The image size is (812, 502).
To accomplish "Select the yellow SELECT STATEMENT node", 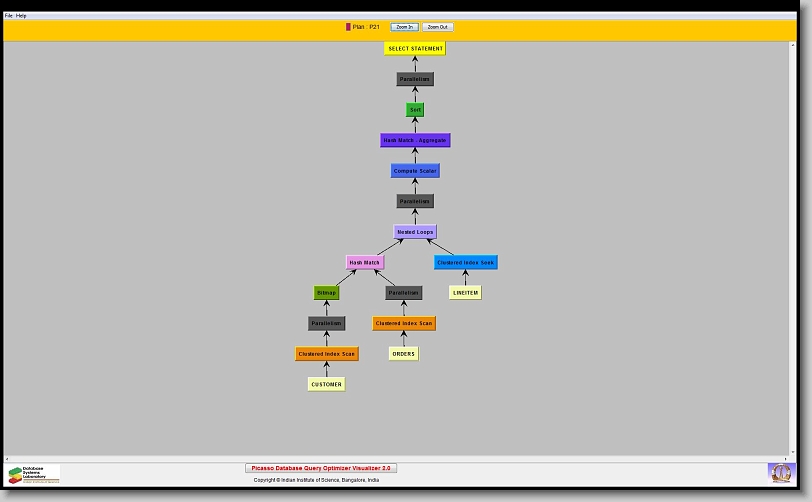I will [414, 48].
